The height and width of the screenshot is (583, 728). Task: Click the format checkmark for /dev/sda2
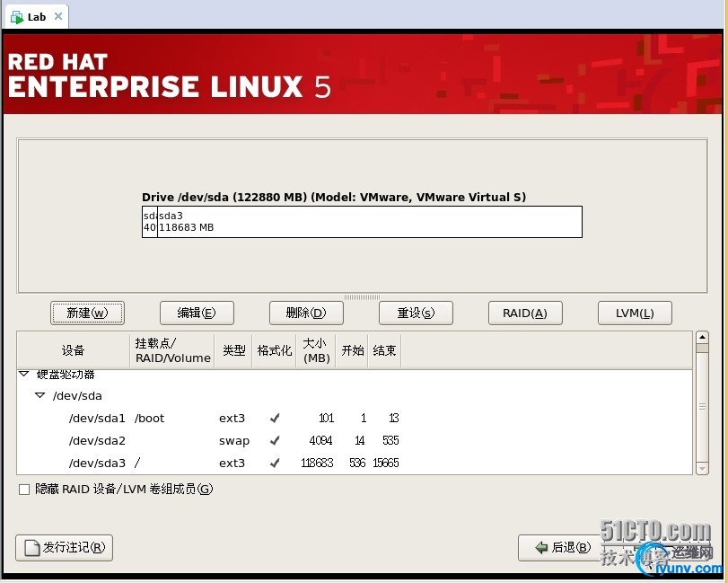[275, 440]
